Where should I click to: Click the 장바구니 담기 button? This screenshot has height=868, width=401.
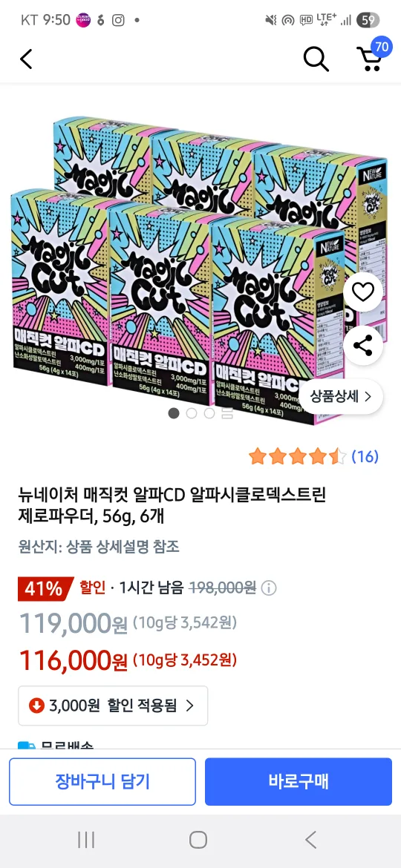coord(102,782)
